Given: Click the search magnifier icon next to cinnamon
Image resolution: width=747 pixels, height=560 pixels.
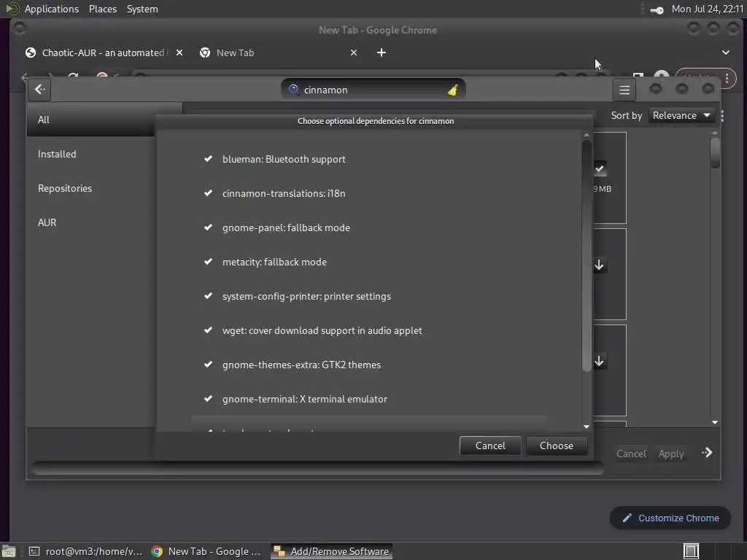Looking at the screenshot, I should tap(293, 90).
